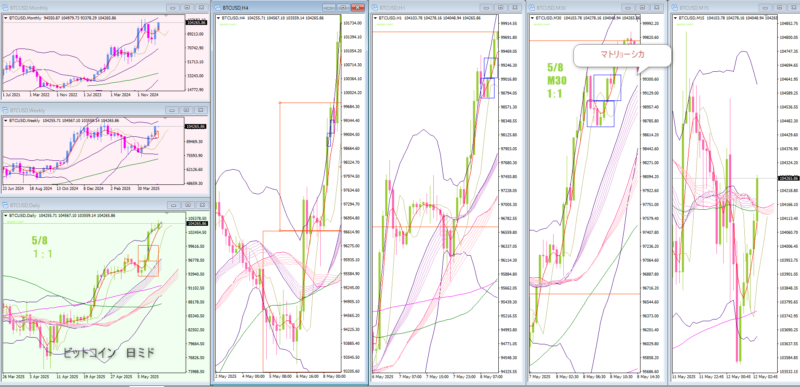This screenshot has width=800, height=387.
Task: Maximize the BTCUSD,Daily chart window
Action: pos(187,204)
